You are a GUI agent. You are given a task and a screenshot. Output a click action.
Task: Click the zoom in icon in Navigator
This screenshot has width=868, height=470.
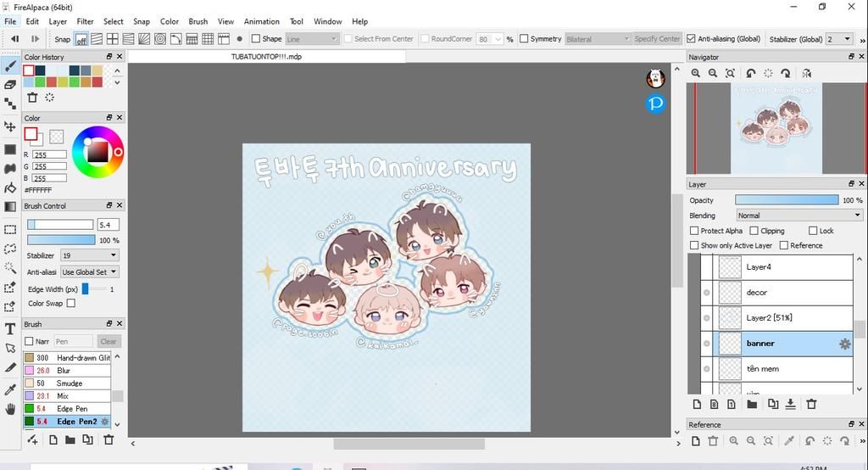coord(696,73)
